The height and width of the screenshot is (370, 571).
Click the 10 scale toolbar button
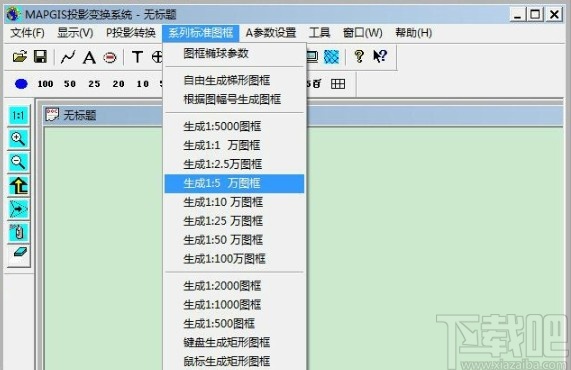[x=142, y=84]
